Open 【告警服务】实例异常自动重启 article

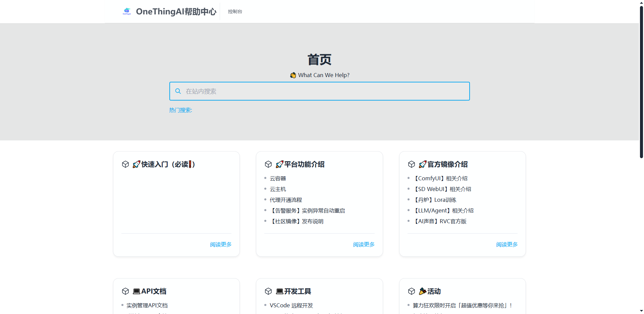307,211
